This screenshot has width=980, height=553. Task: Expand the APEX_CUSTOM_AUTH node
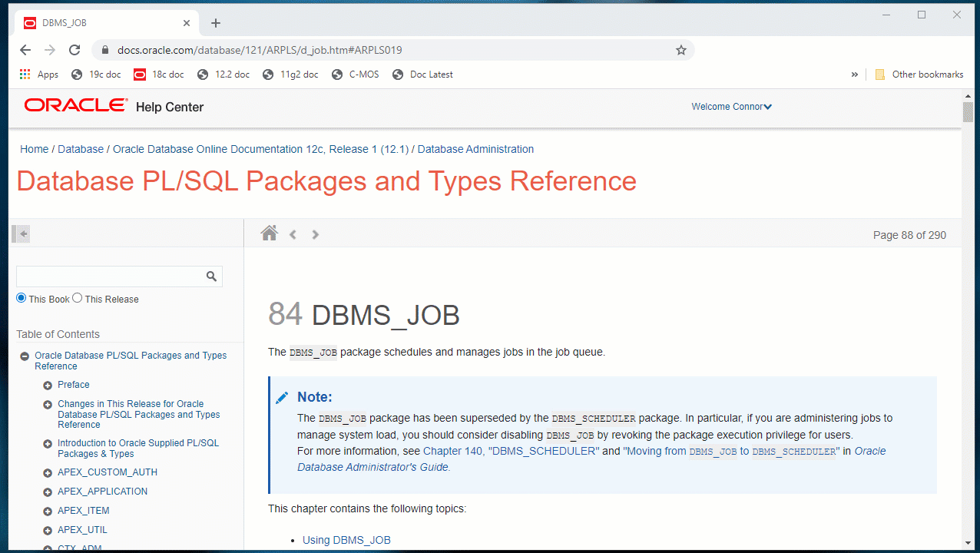pyautogui.click(x=48, y=473)
